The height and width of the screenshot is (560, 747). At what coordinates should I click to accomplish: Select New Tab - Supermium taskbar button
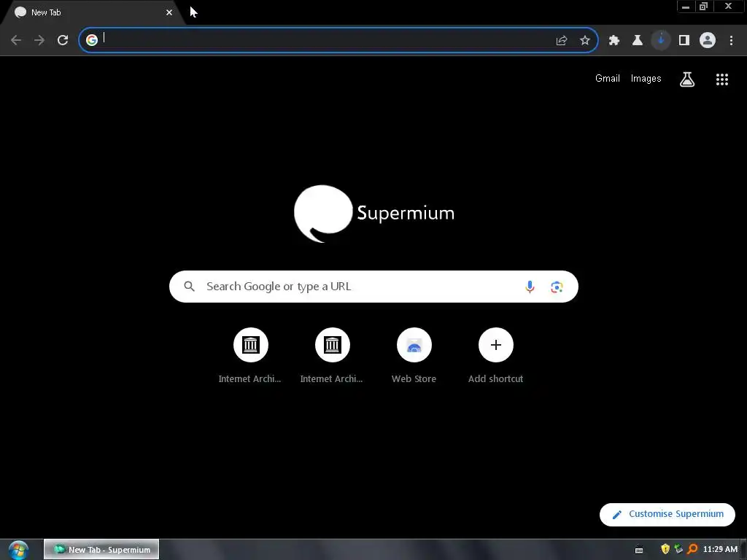[101, 550]
